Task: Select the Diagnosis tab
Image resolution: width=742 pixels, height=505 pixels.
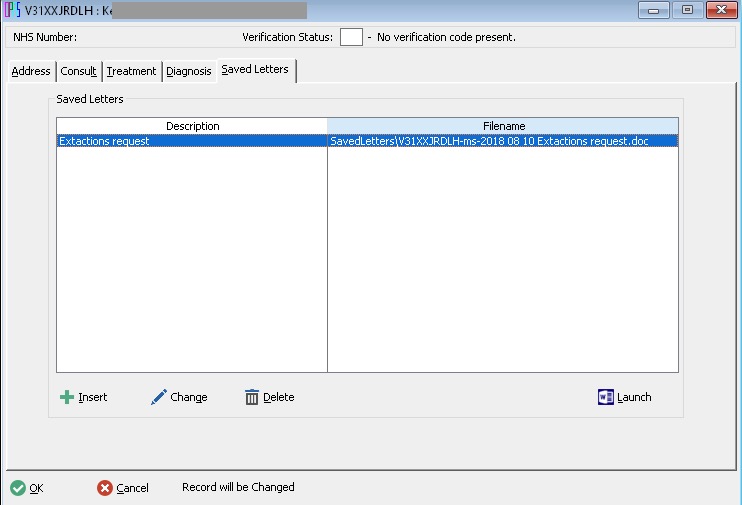Action: tap(189, 71)
